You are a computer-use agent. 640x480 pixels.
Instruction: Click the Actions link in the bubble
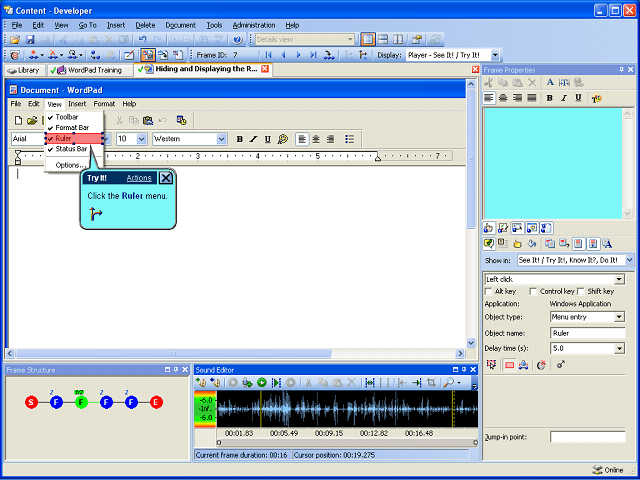coord(139,178)
